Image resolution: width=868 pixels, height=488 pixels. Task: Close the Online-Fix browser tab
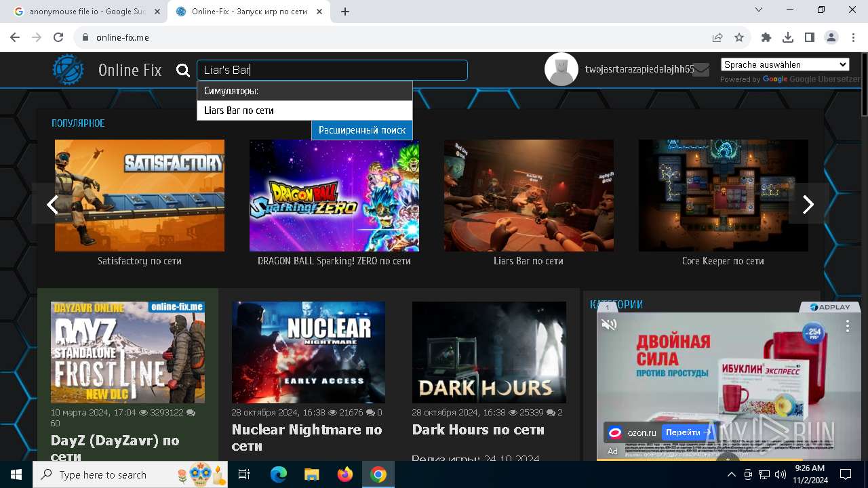click(319, 12)
